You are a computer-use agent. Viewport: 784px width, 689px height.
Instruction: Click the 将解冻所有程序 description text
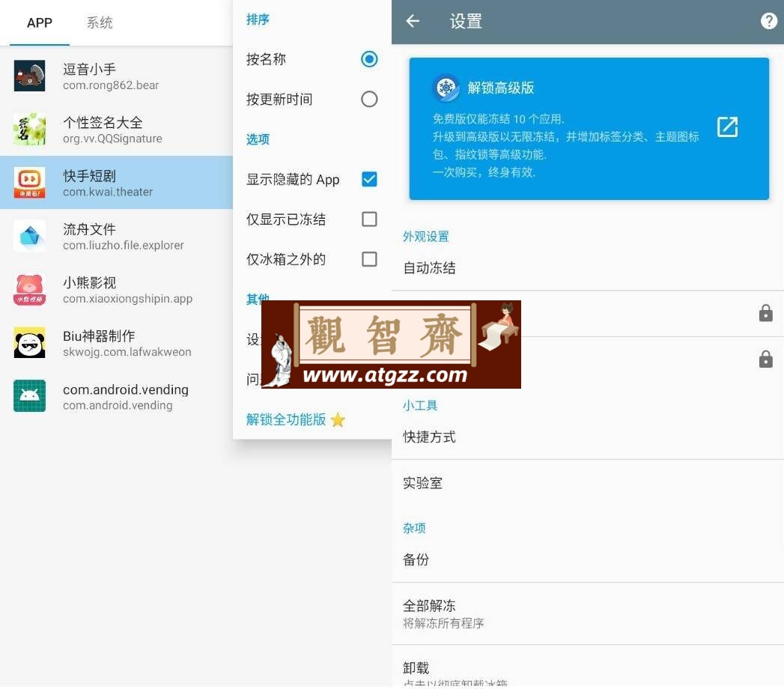[x=443, y=624]
